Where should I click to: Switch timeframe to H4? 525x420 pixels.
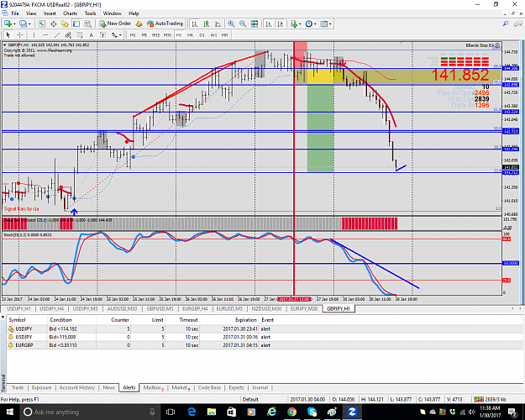190,34
